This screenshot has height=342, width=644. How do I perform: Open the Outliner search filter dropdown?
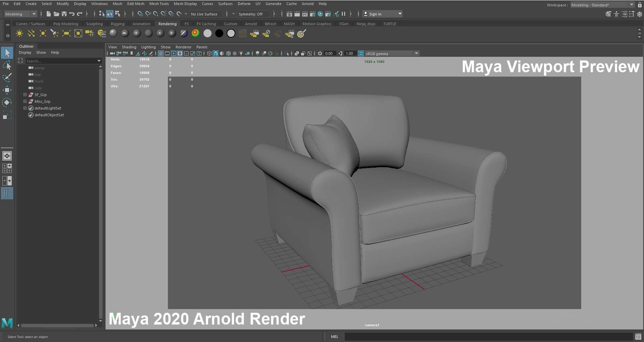[x=99, y=61]
